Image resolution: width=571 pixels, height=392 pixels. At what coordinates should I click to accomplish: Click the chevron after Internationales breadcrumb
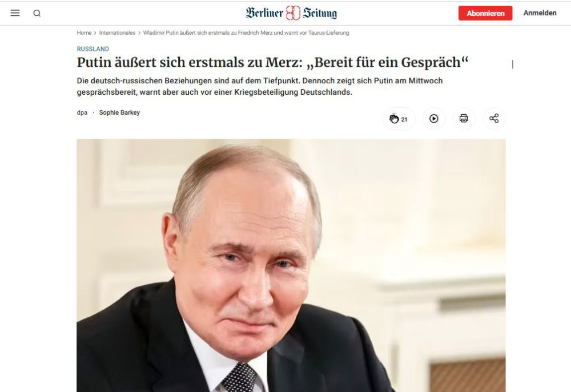tap(139, 33)
